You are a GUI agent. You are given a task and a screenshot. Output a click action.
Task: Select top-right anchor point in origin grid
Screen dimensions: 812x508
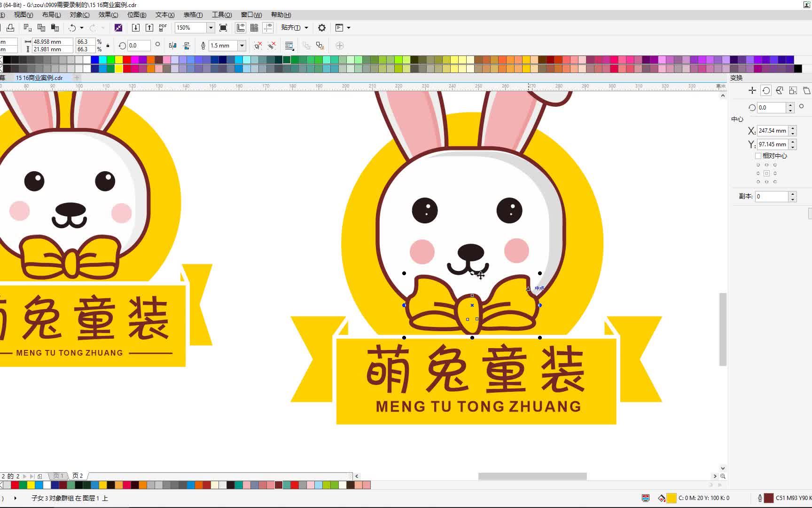click(x=775, y=165)
